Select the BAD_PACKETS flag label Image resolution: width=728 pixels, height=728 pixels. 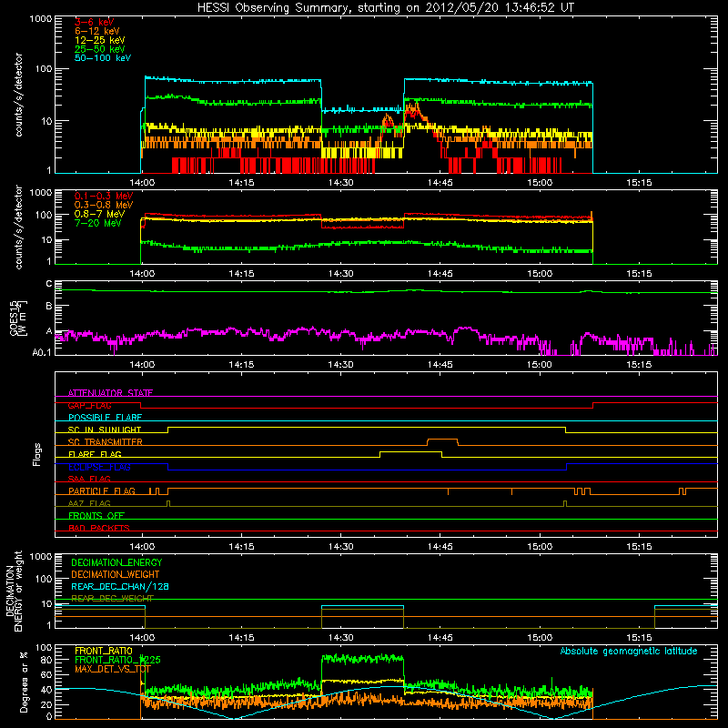(x=99, y=528)
